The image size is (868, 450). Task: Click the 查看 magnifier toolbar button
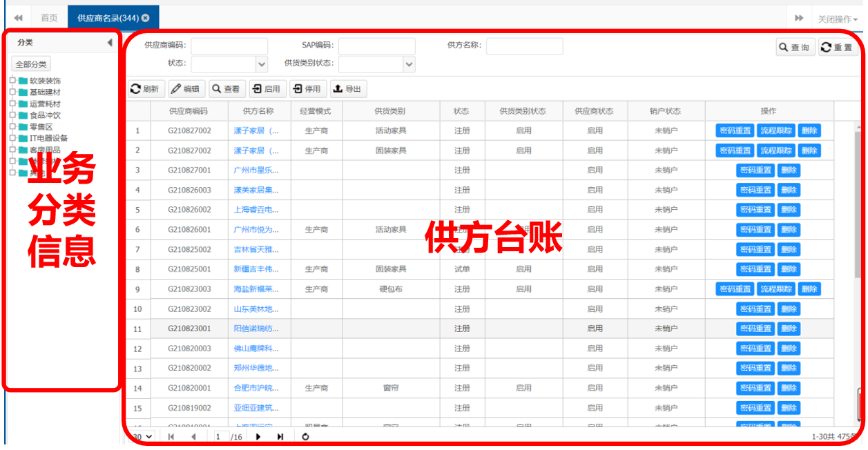[226, 89]
